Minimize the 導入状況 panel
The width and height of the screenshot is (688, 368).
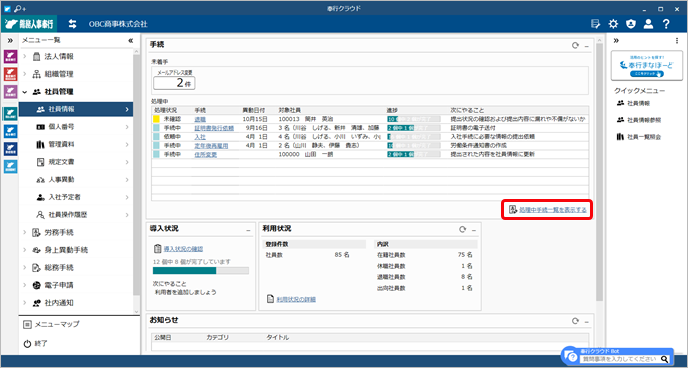pyautogui.click(x=248, y=230)
